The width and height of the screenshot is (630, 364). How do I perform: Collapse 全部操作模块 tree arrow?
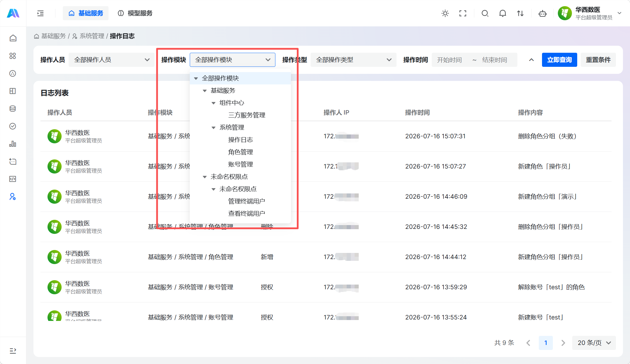coord(196,78)
